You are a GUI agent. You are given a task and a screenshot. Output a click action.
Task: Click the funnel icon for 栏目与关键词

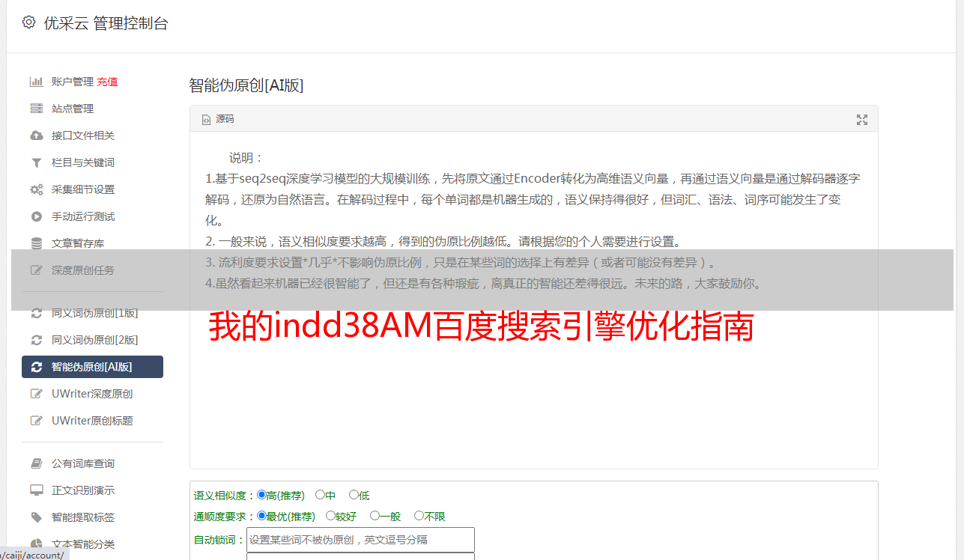(x=36, y=162)
